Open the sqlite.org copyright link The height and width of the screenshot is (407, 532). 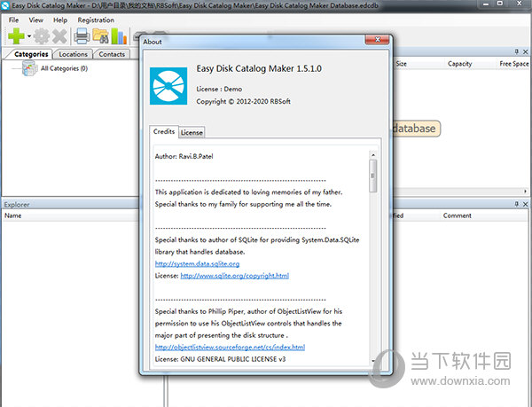(234, 276)
